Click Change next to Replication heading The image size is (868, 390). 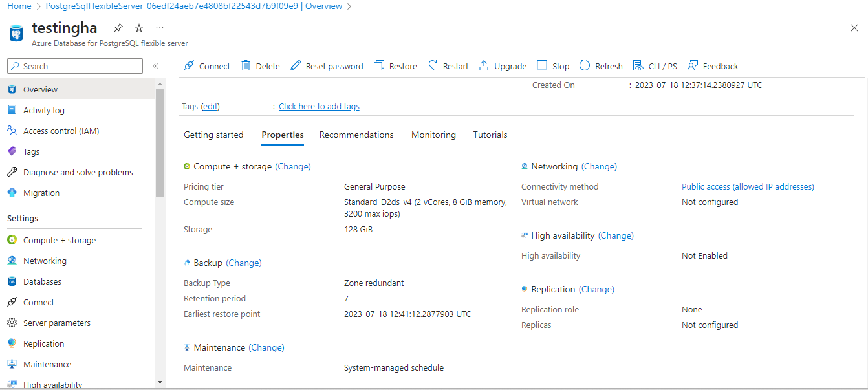[596, 289]
